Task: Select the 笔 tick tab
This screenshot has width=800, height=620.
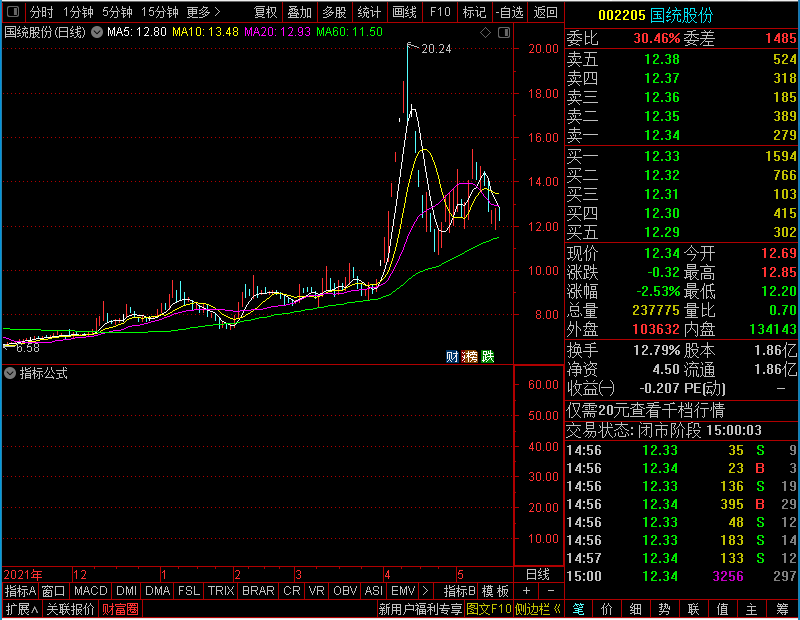Action: click(x=578, y=609)
